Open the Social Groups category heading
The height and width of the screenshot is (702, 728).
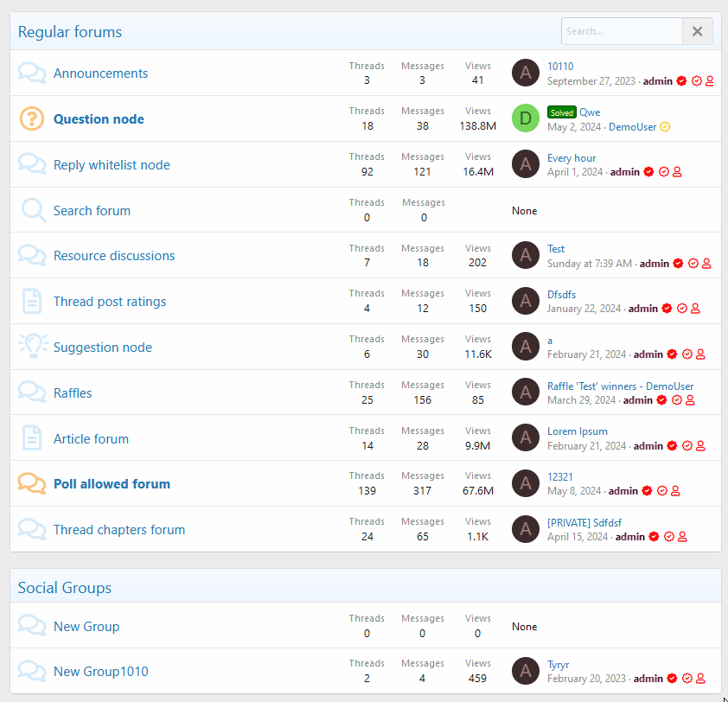65,588
